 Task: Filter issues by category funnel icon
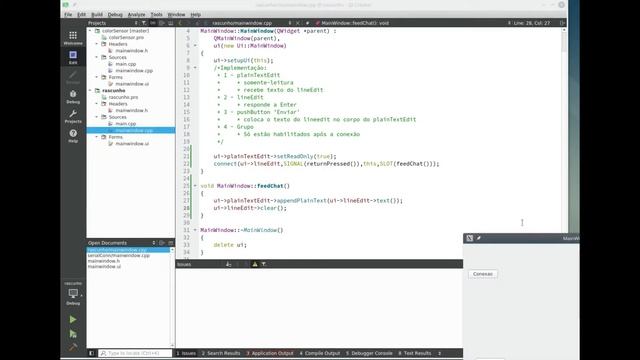point(264,264)
